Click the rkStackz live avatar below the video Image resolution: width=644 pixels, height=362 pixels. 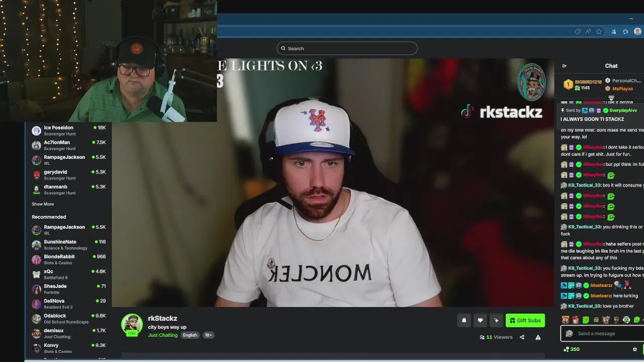[132, 325]
